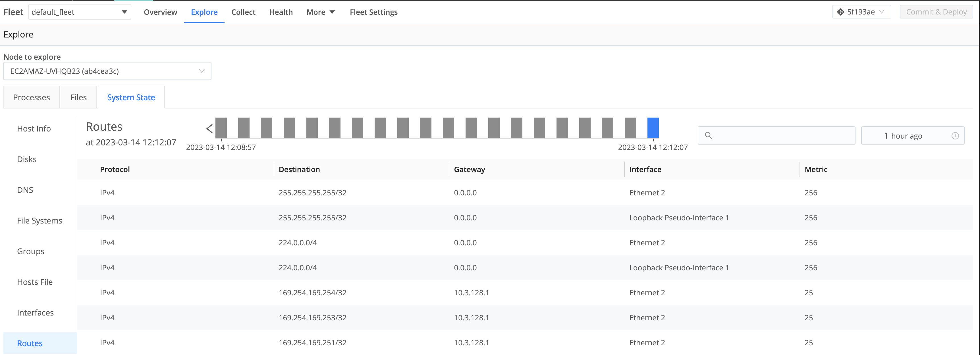The width and height of the screenshot is (980, 355).
Task: Switch to the Overview tab
Action: point(160,12)
